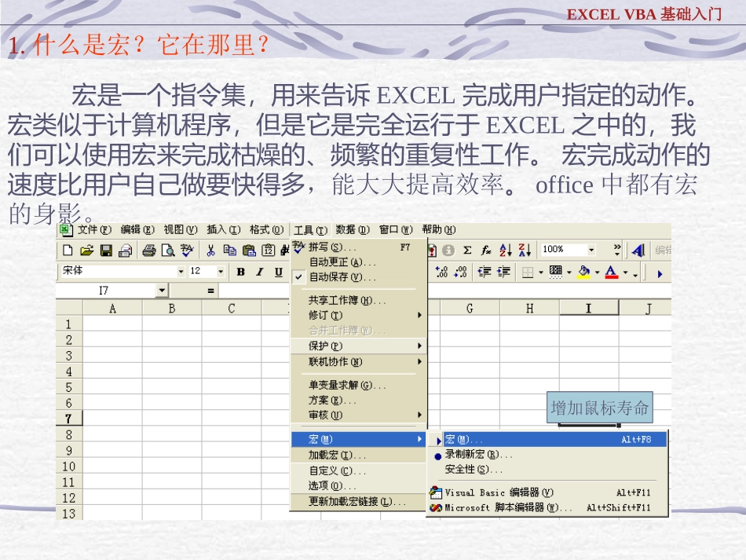The width and height of the screenshot is (746, 560).
Task: Click the Cut scissors icon
Action: [x=210, y=251]
